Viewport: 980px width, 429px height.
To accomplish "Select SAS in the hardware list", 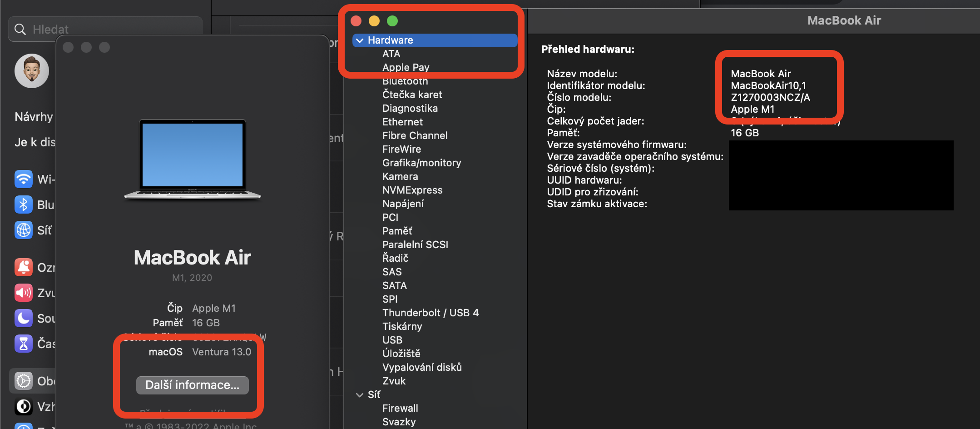I will coord(392,272).
